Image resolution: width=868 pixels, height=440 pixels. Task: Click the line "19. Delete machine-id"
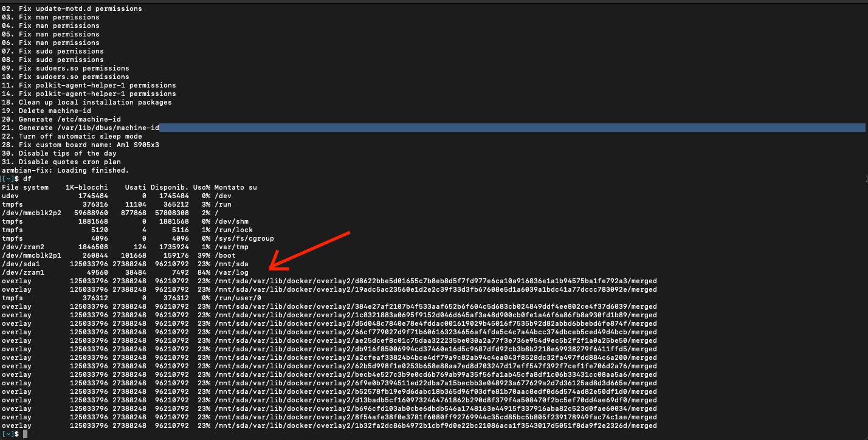[x=46, y=111]
